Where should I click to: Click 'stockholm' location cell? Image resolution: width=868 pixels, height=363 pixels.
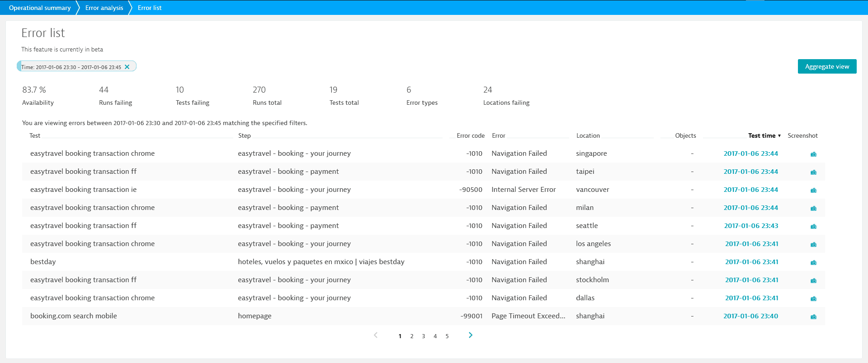(592, 280)
